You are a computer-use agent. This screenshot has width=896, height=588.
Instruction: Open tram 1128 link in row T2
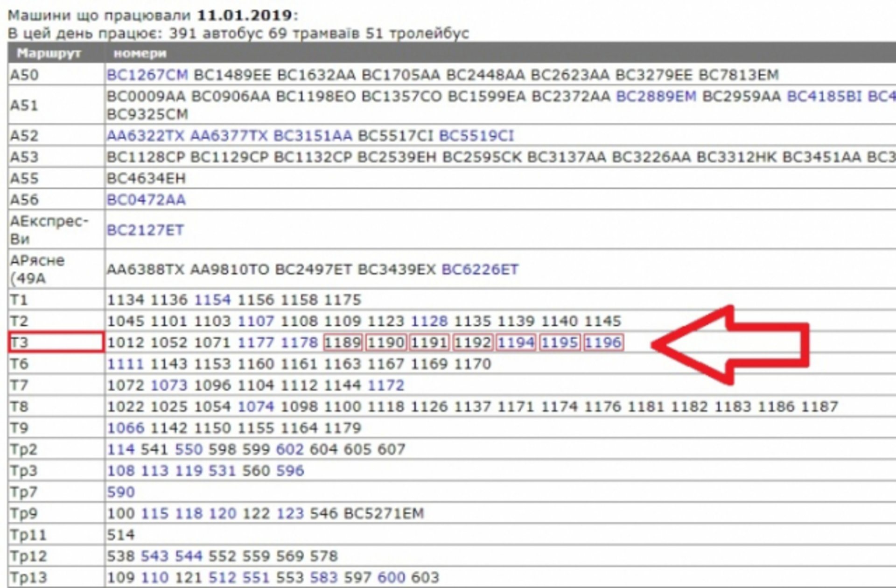point(429,321)
